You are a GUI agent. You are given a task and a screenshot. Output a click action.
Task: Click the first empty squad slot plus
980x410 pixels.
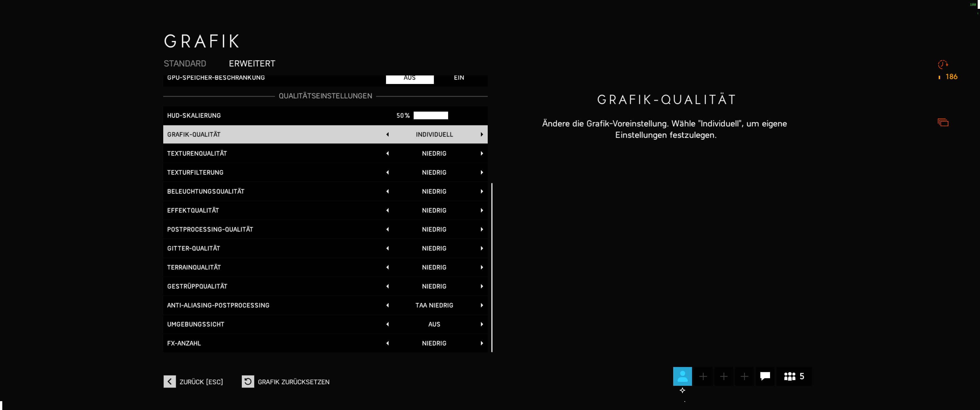point(703,376)
